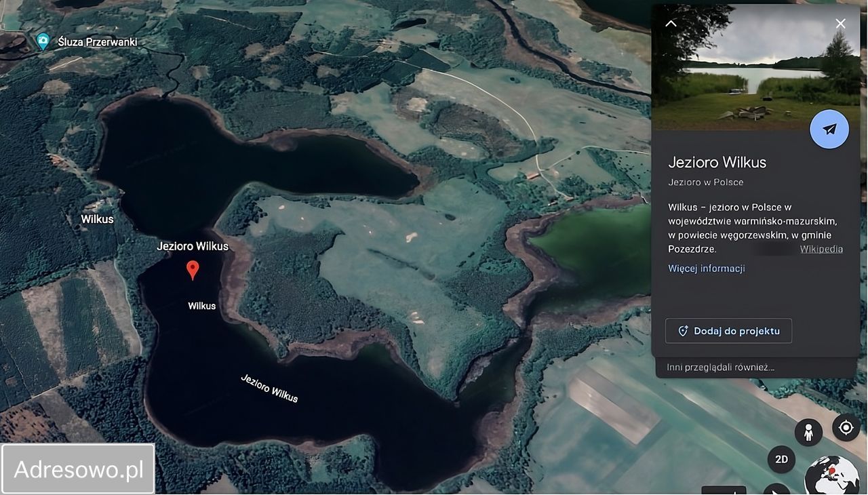This screenshot has height=495, width=868.
Task: Click the "Dodaj do projektu" button
Action: coord(728,331)
